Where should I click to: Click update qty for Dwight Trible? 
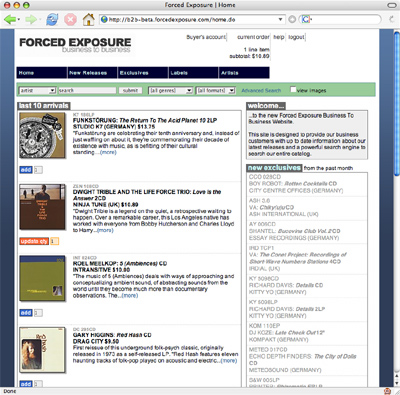tap(34, 241)
